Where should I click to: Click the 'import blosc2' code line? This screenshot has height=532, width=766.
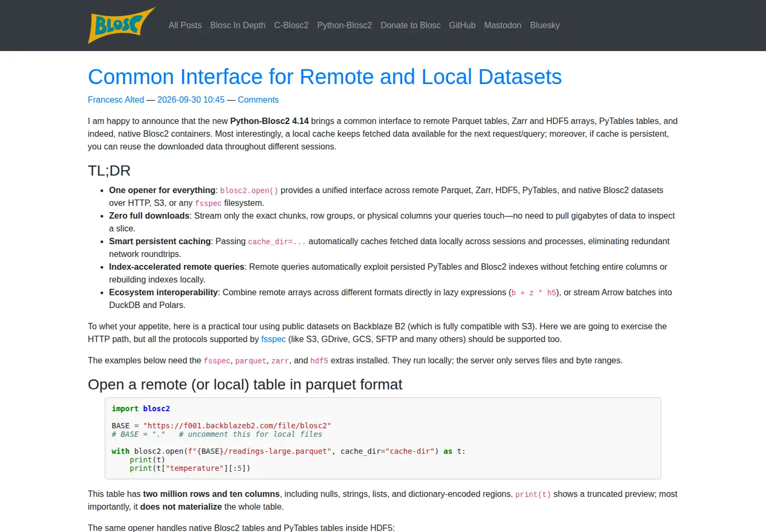[141, 409]
